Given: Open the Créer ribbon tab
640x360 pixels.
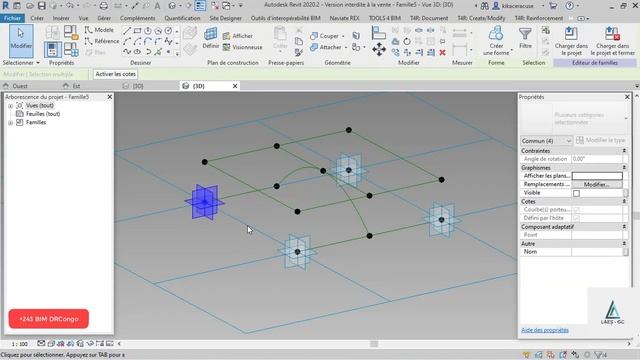Looking at the screenshot, I should pos(37,18).
